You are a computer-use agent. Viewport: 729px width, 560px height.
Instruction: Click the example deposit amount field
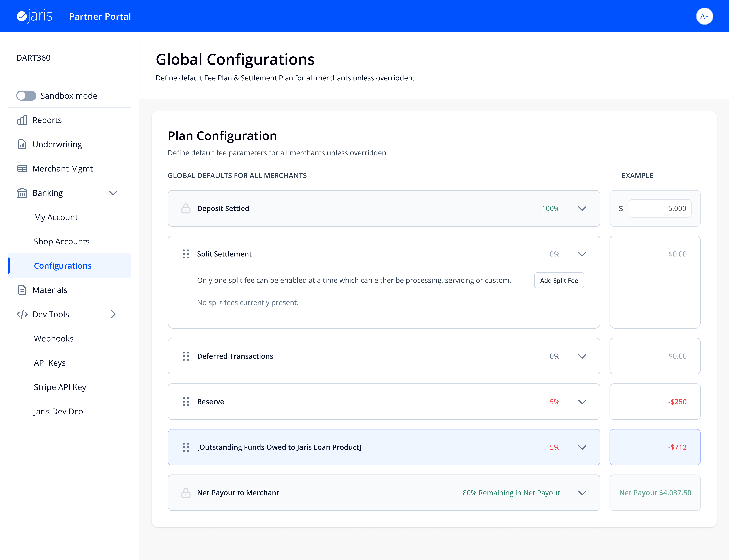[x=660, y=208]
